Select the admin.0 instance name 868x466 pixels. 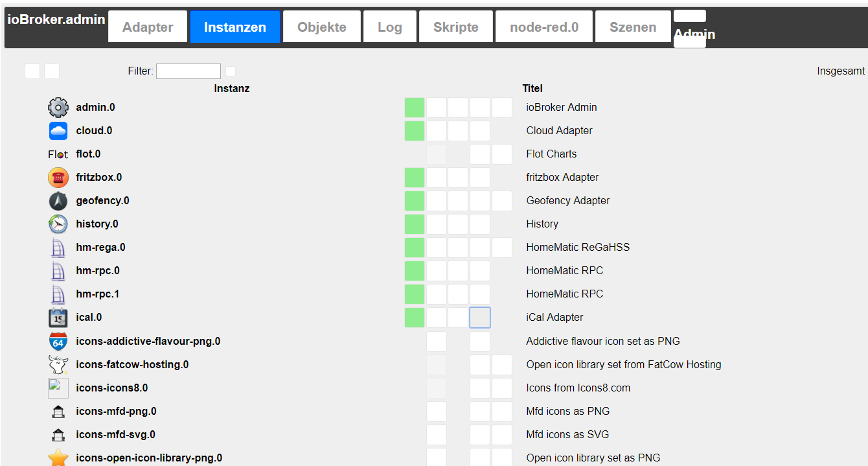coord(95,108)
